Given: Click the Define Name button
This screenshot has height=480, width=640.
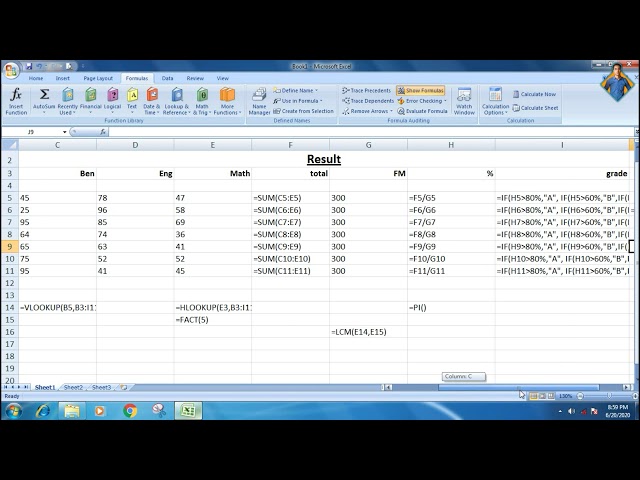Looking at the screenshot, I should [x=293, y=91].
